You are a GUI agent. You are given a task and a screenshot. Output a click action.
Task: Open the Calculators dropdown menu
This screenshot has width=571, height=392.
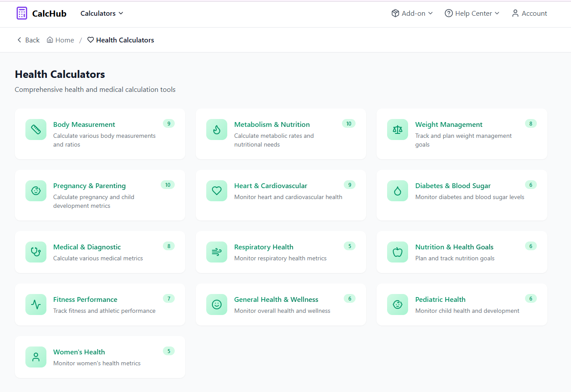click(102, 13)
